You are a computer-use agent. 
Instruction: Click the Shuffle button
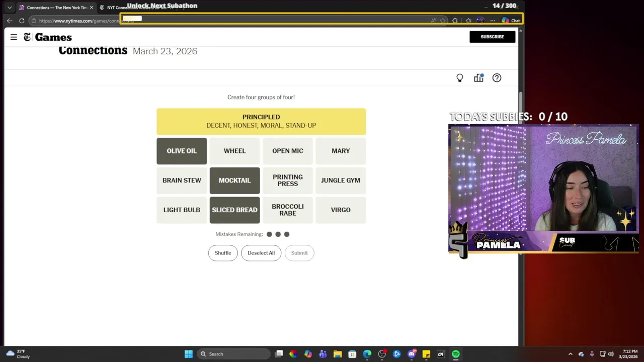[223, 253]
